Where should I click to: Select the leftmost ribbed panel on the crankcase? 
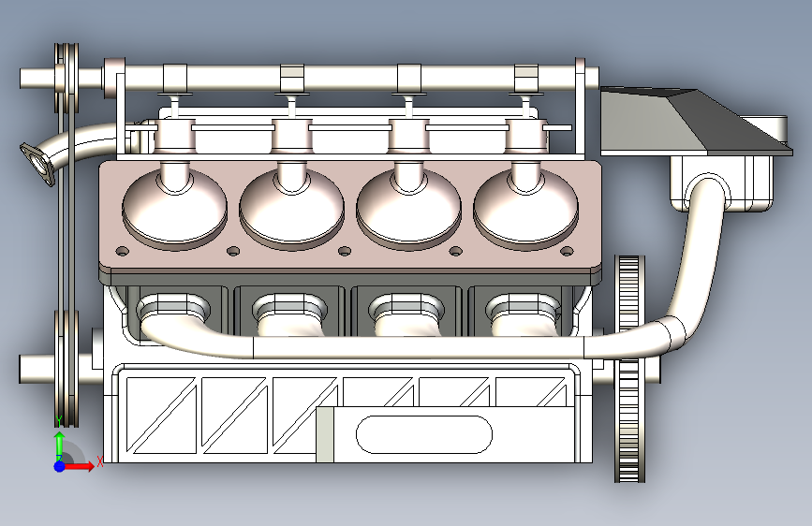pos(162,416)
